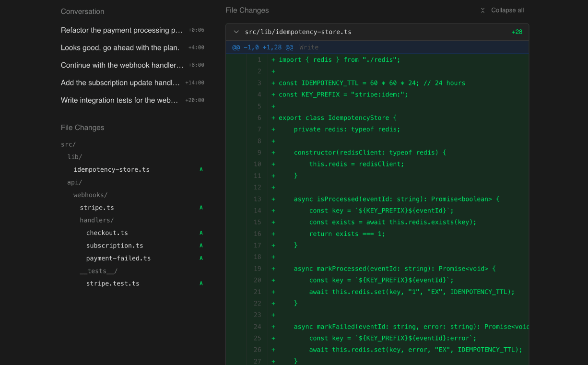Select the File Changes section header

(x=82, y=127)
